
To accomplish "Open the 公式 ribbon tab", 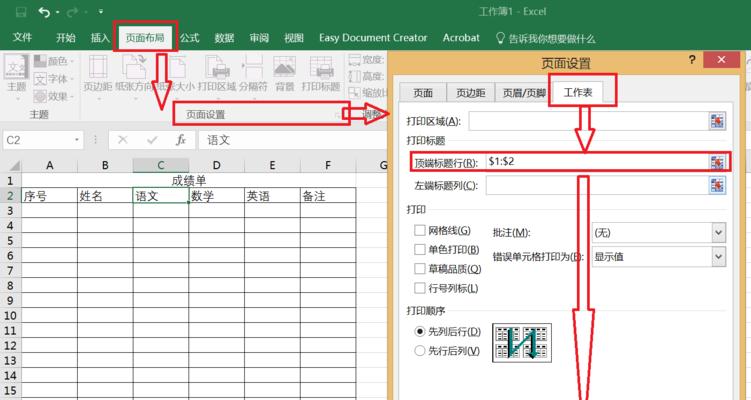I will [190, 38].
